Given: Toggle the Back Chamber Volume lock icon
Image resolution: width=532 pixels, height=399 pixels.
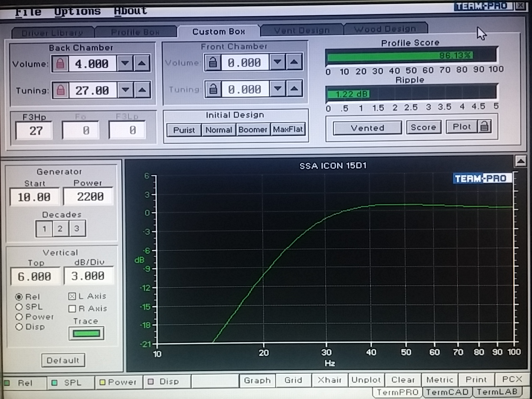Looking at the screenshot, I should pyautogui.click(x=60, y=64).
